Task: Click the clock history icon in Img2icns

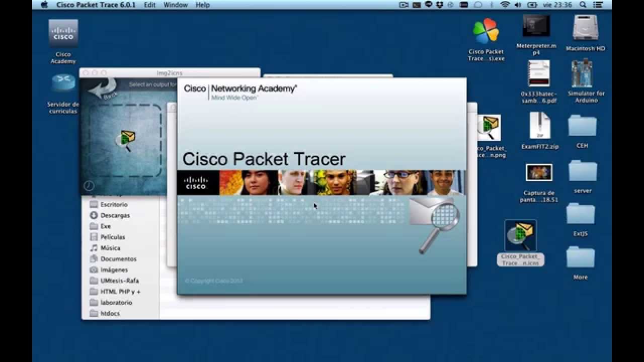Action: coord(89,186)
